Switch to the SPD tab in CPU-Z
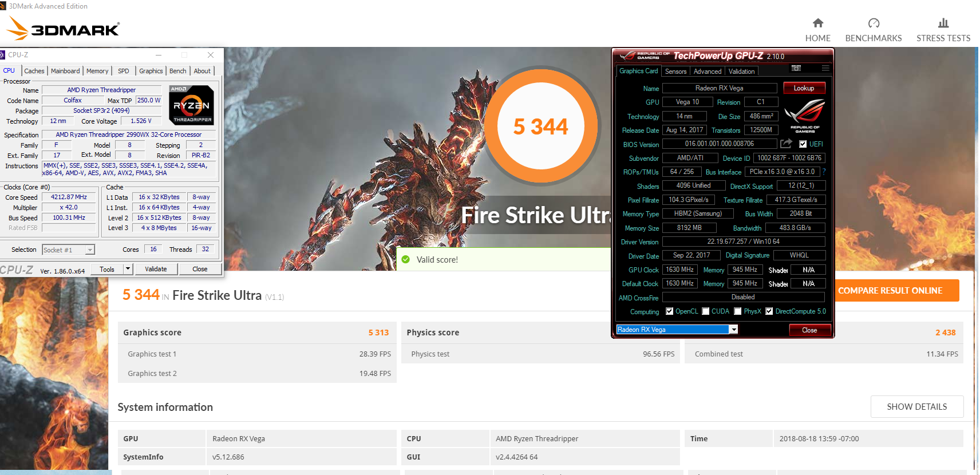 (x=124, y=71)
